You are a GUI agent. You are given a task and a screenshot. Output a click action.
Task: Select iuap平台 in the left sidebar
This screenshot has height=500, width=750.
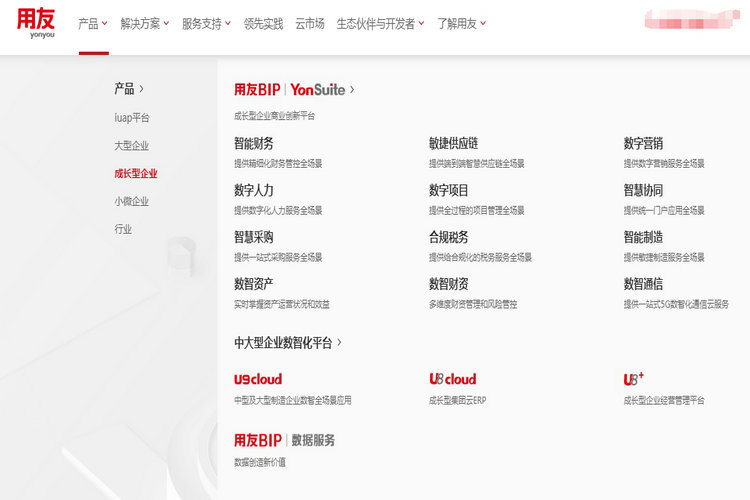[132, 117]
